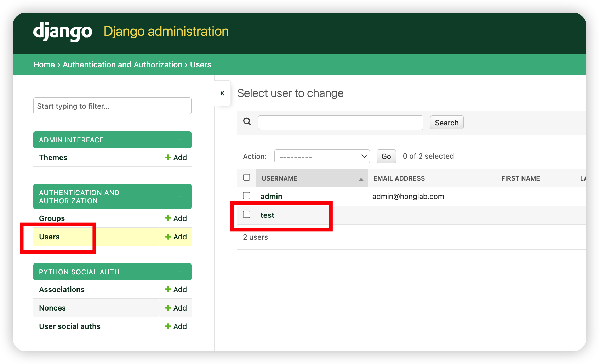Focus the sidebar filter input
Image resolution: width=599 pixels, height=364 pixels.
click(112, 106)
